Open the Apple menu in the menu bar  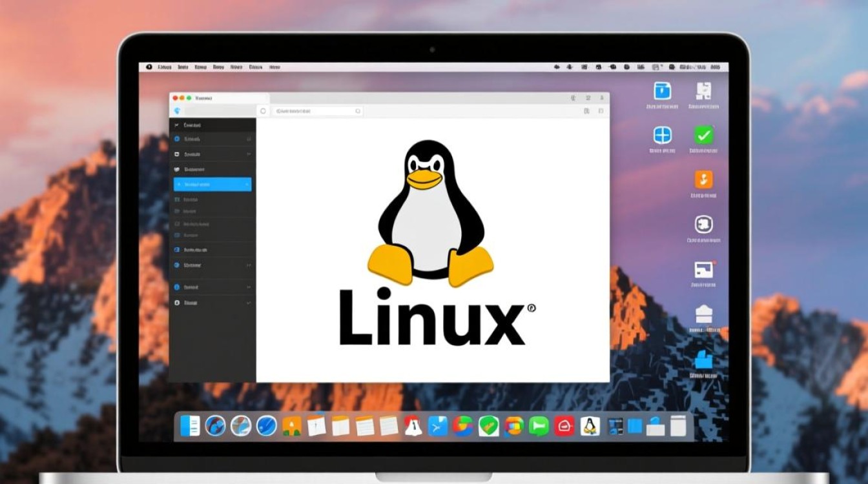point(150,65)
